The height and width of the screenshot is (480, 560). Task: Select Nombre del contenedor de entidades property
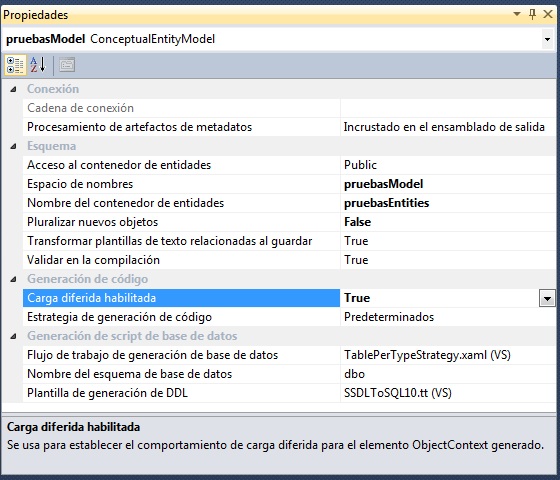(181, 203)
